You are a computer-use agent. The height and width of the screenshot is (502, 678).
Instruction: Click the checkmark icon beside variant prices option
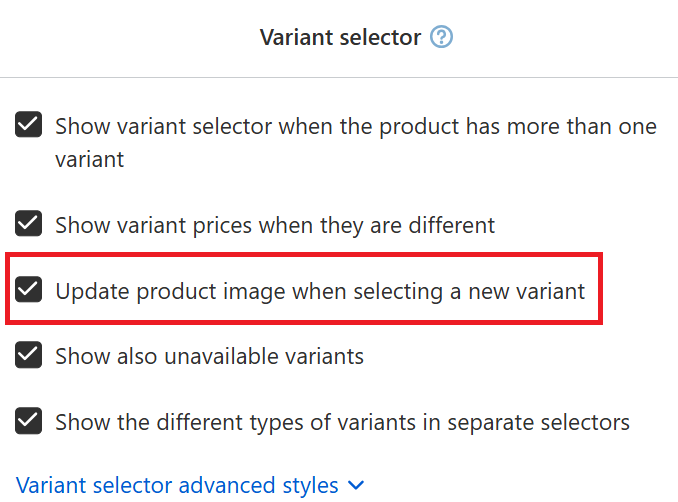coord(29,224)
